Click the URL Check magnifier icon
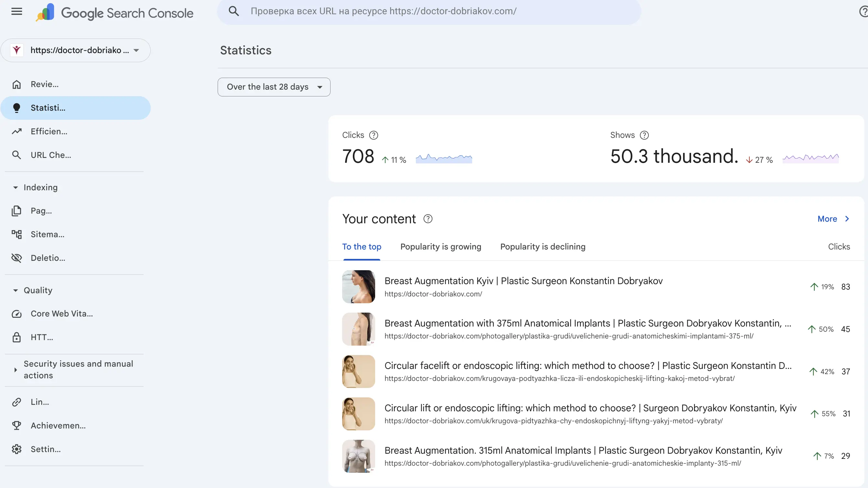 (16, 155)
